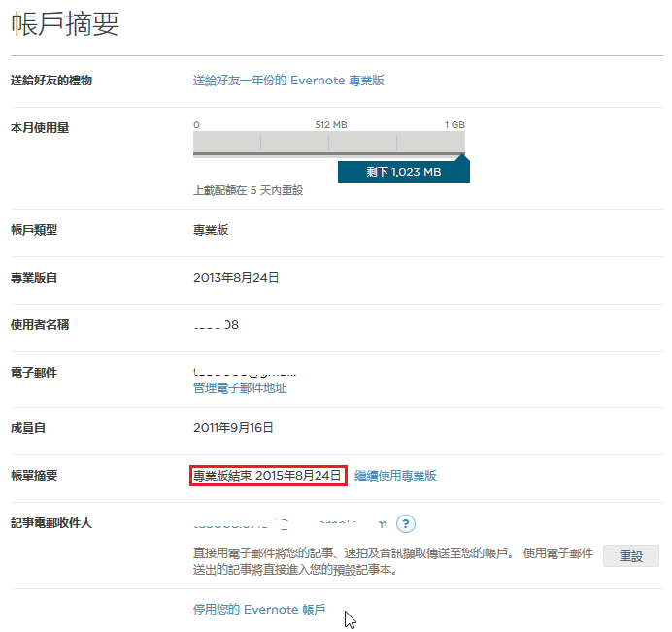Open the note email recipient address link
The height and width of the screenshot is (632, 672).
coord(290,524)
